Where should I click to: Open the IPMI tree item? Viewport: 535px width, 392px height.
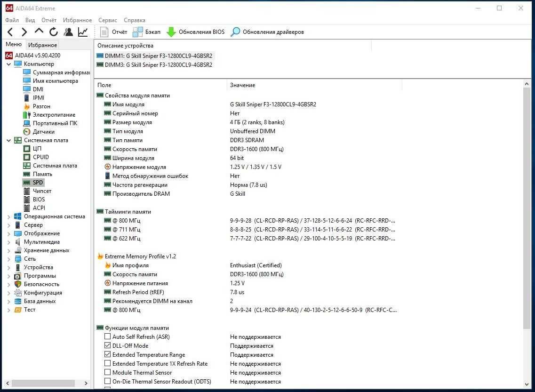(39, 98)
